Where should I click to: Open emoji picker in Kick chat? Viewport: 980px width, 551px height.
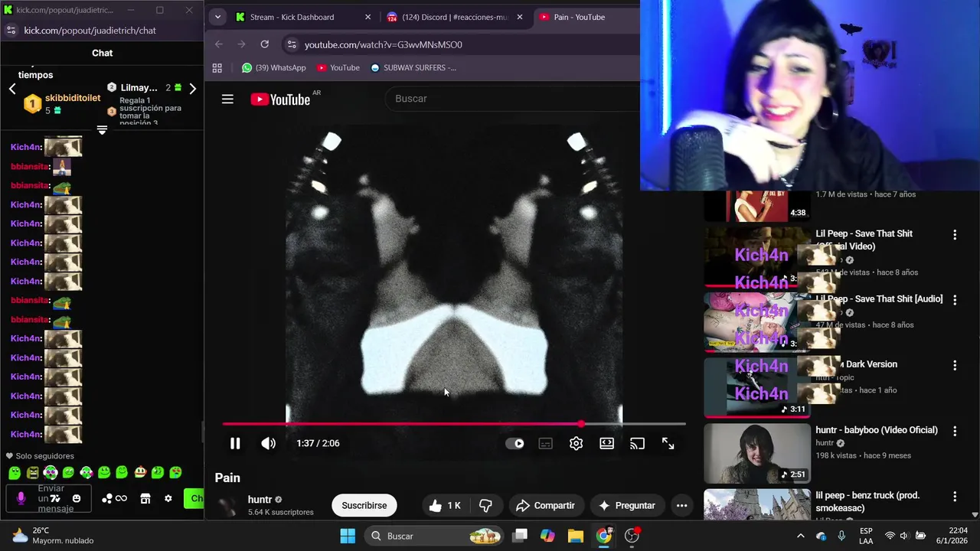click(x=76, y=498)
